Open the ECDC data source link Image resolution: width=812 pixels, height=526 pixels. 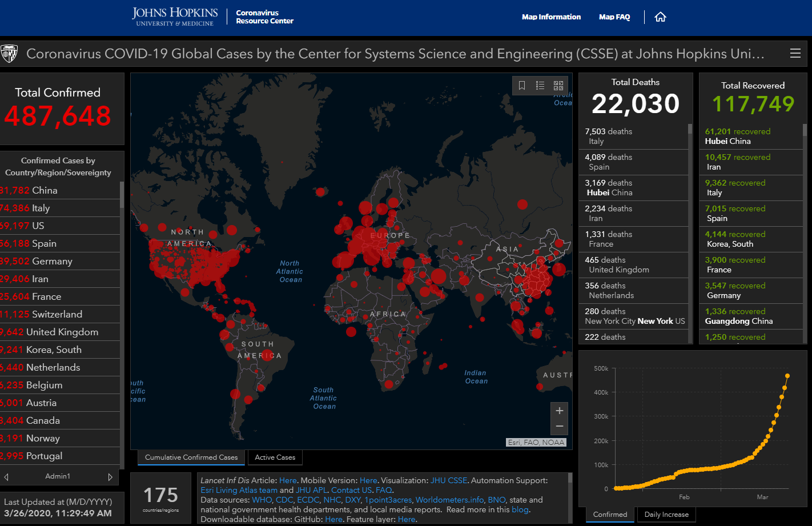308,500
